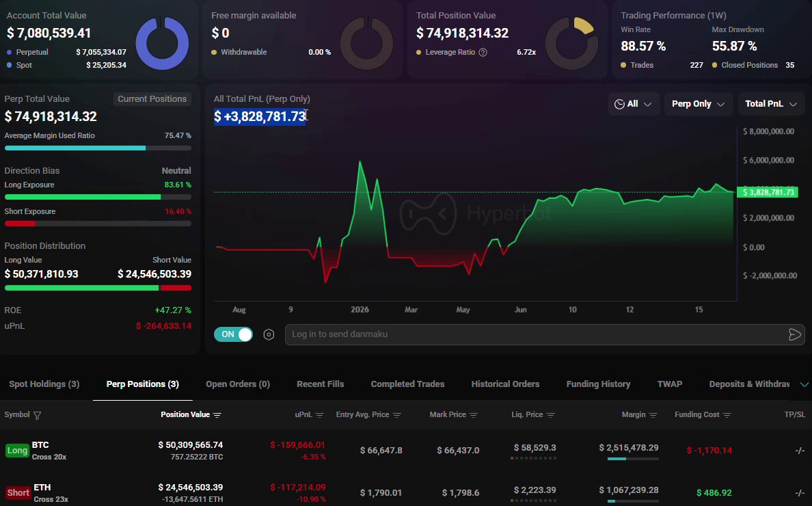The image size is (812, 506).
Task: Sort by Mark Price column icon
Action: 473,415
